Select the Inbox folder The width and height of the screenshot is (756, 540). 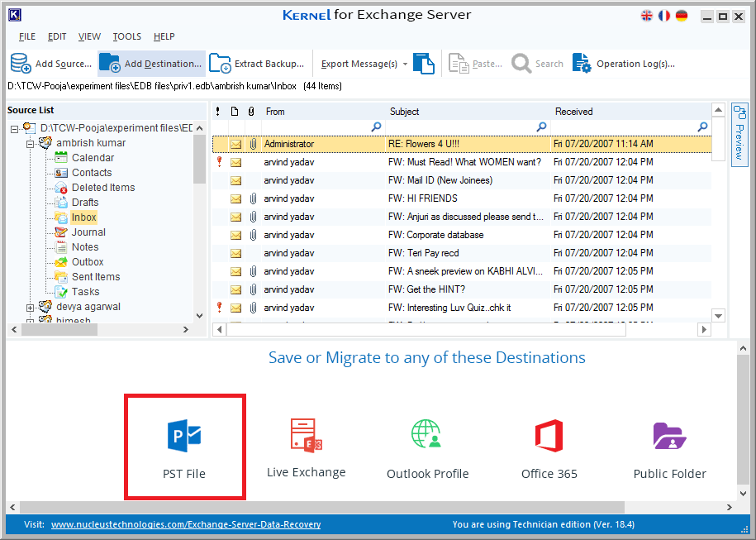pyautogui.click(x=84, y=217)
